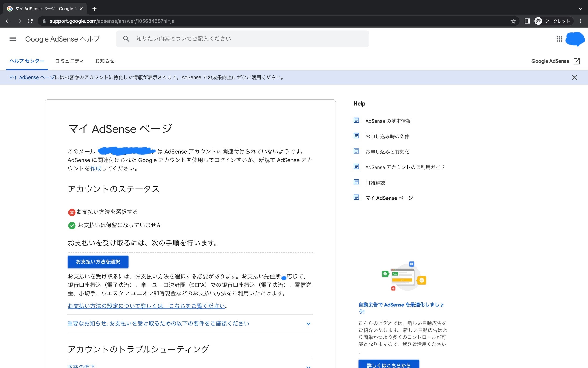
Task: Click the アカウントのトラブルシューティング heading
Action: click(x=138, y=349)
